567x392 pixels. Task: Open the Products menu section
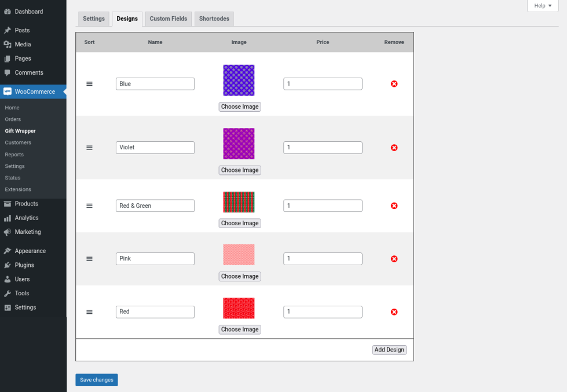tap(26, 204)
